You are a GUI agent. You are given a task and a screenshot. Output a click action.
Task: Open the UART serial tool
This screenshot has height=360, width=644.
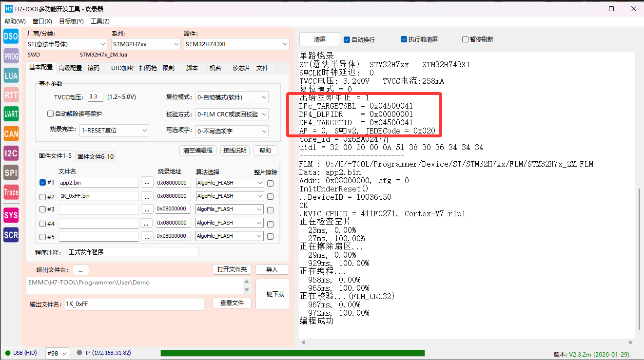[x=11, y=114]
